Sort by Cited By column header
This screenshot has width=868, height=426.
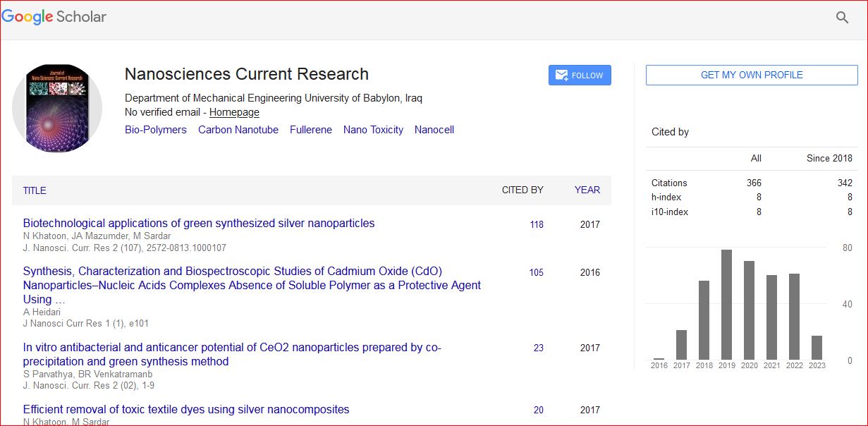click(522, 190)
